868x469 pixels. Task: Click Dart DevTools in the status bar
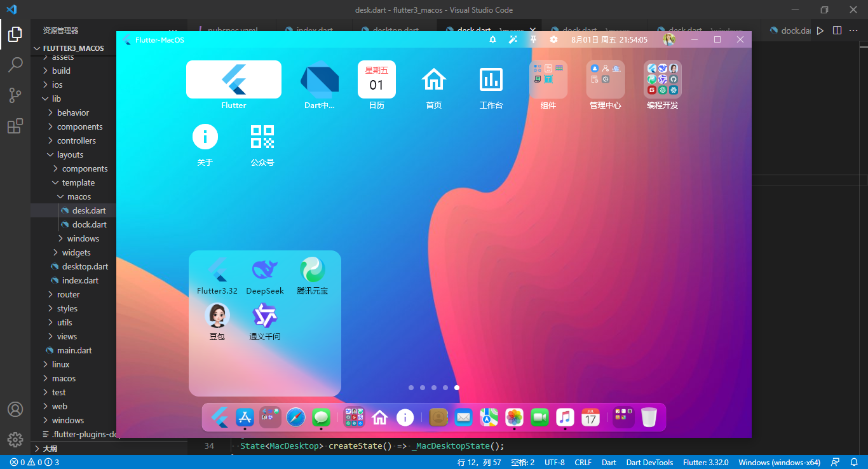coord(649,462)
